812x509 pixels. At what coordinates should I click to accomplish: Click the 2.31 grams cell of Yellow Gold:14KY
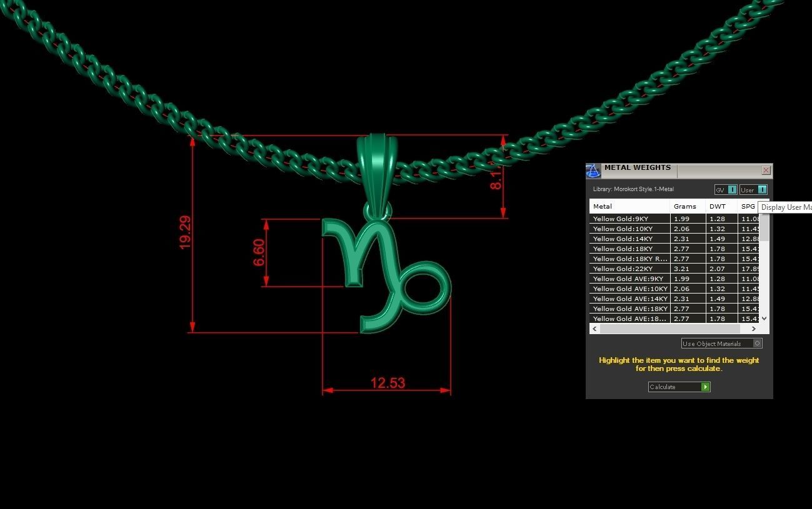point(688,239)
